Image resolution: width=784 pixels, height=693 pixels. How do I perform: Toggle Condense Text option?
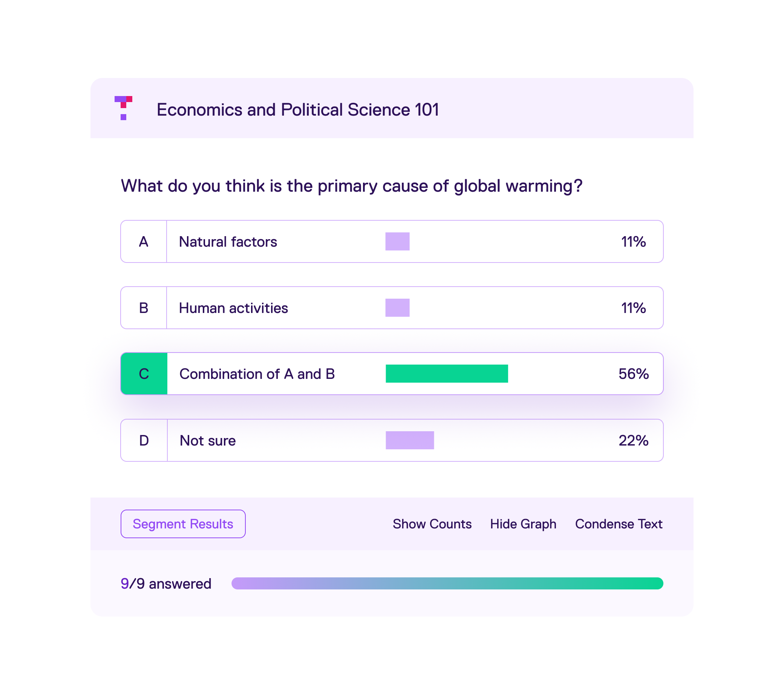618,524
